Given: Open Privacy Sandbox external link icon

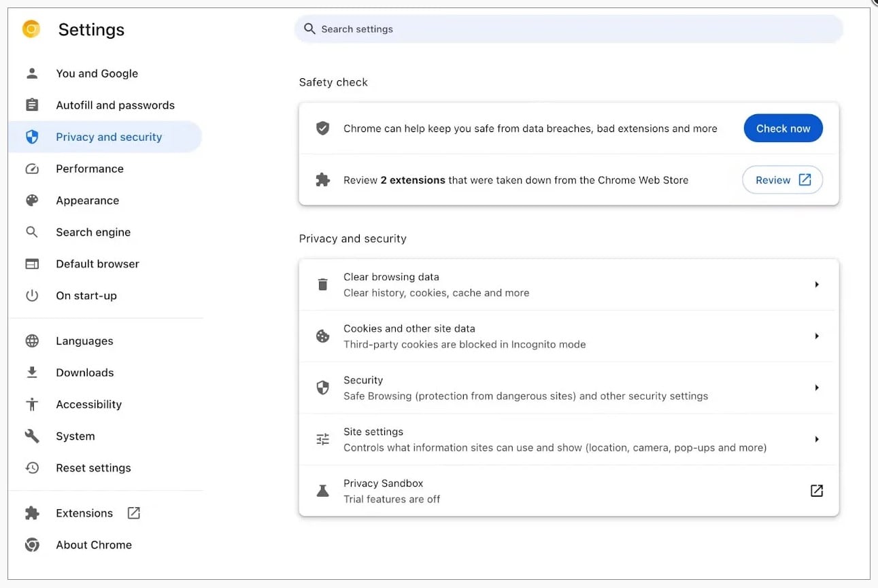Looking at the screenshot, I should coord(817,491).
